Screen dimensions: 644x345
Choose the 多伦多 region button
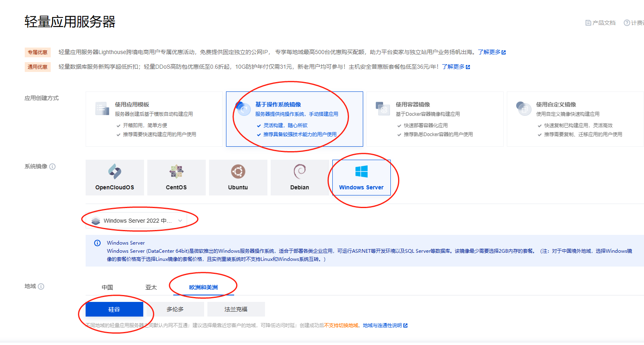(175, 309)
